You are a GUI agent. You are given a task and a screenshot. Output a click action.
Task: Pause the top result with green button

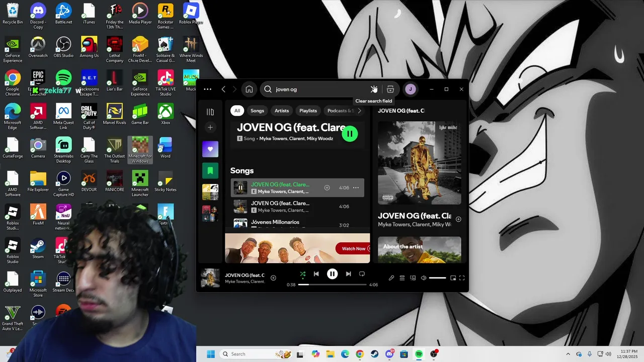[350, 134]
